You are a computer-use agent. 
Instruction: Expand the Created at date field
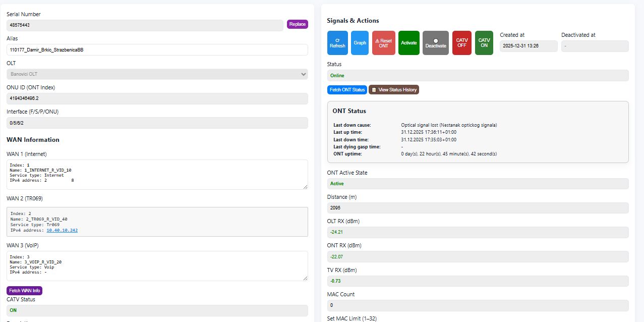tap(529, 46)
